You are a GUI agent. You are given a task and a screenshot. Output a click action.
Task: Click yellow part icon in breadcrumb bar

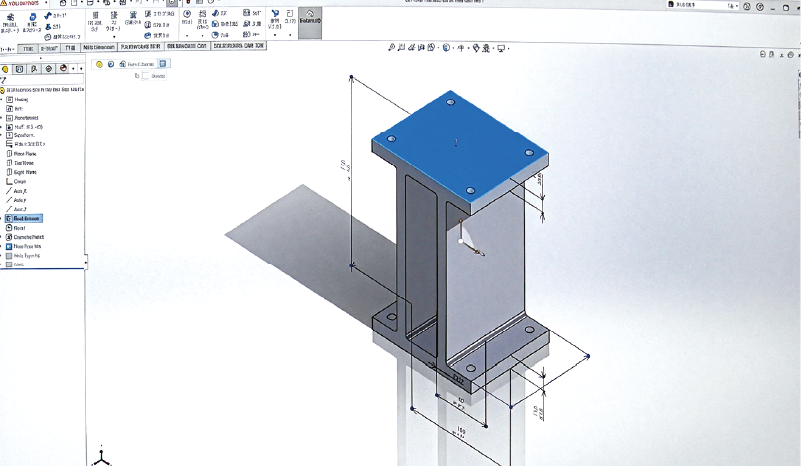click(99, 64)
